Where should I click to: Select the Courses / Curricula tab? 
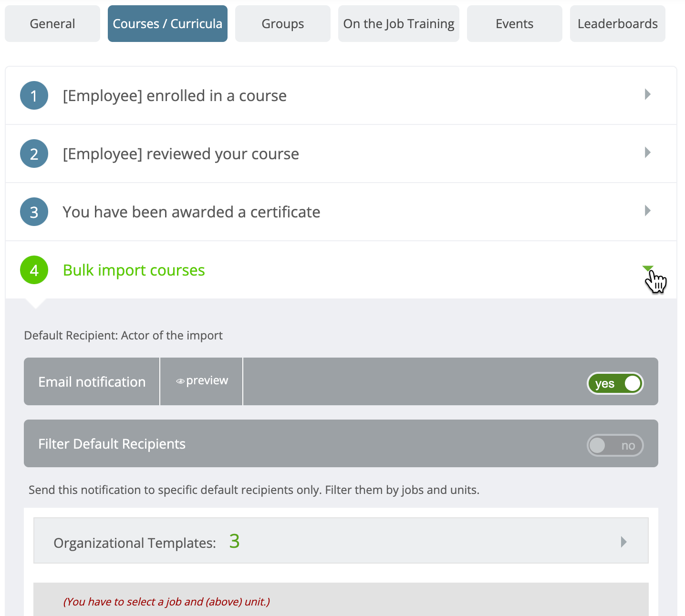[x=167, y=24]
